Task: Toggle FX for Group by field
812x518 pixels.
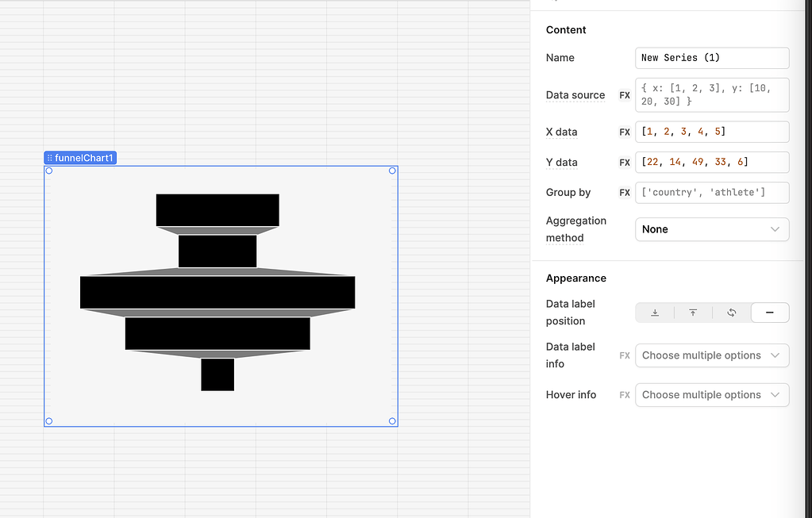Action: click(625, 193)
